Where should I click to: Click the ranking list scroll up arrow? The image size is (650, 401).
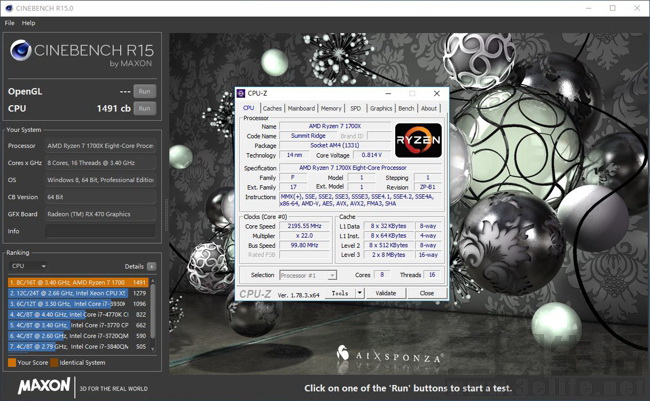tap(153, 281)
